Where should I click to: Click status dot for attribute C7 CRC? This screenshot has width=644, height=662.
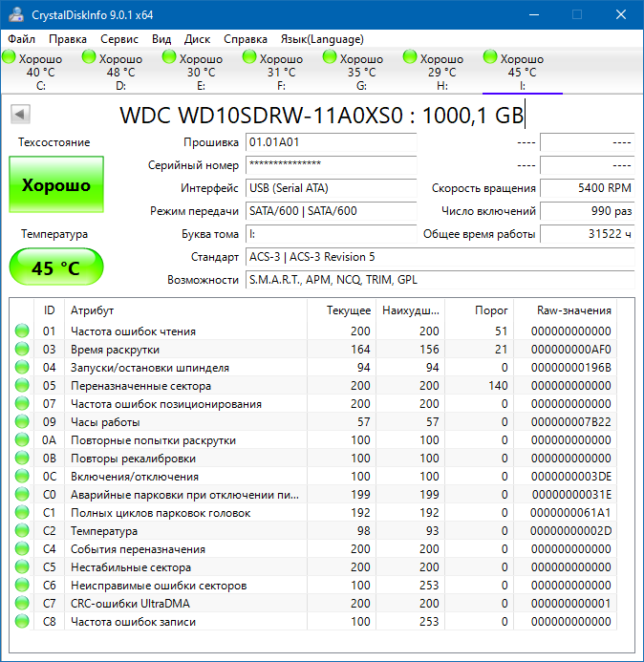pyautogui.click(x=22, y=604)
